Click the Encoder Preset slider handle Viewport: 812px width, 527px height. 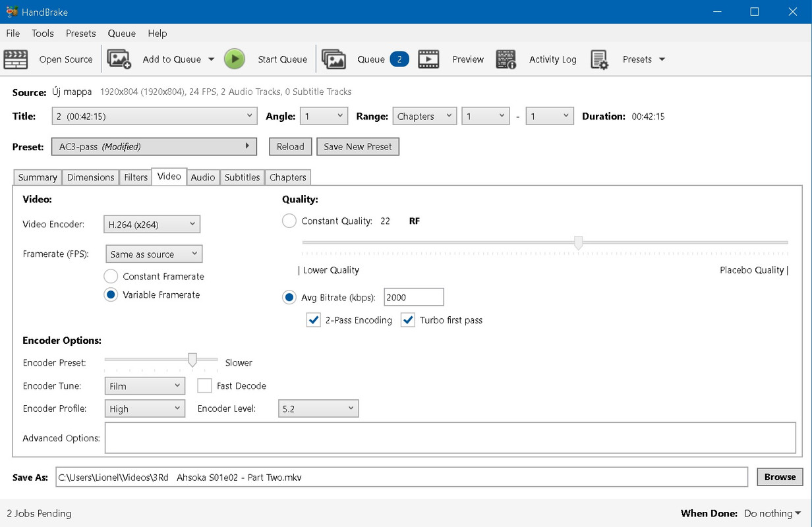192,360
